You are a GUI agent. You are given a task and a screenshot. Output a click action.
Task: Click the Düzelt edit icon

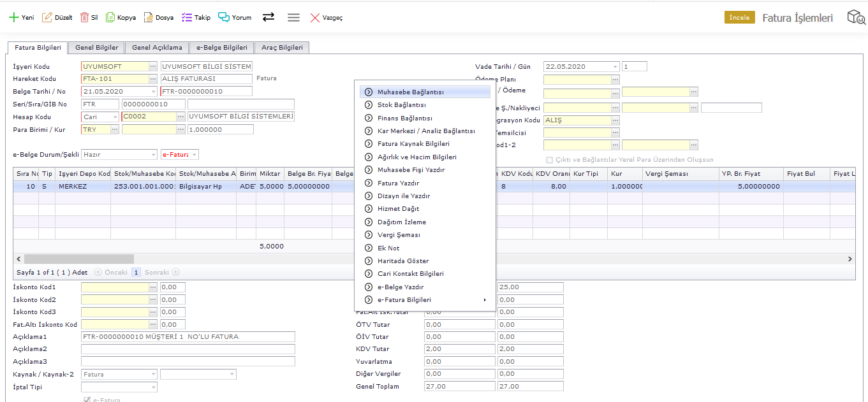point(47,18)
